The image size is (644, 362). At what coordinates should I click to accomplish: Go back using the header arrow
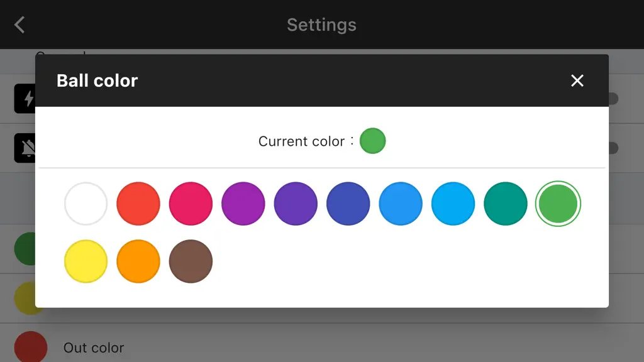point(19,25)
